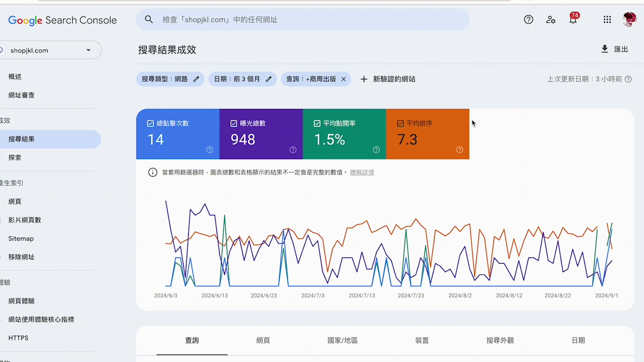Open the help question mark icon in header
644x362 pixels.
528,20
